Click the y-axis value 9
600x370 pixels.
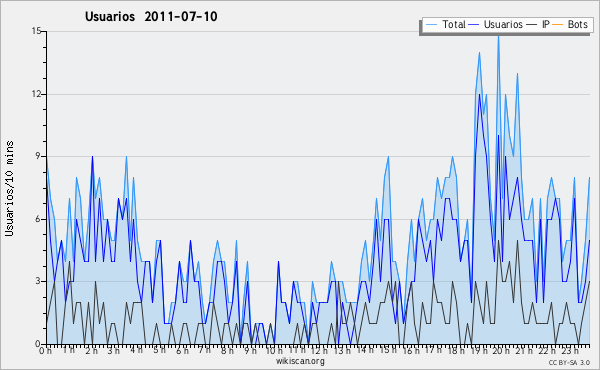click(38, 156)
